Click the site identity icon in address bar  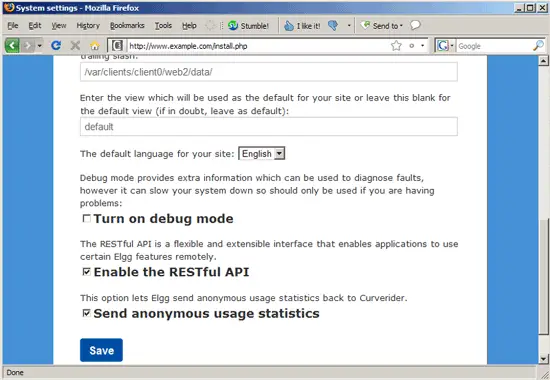[117, 46]
